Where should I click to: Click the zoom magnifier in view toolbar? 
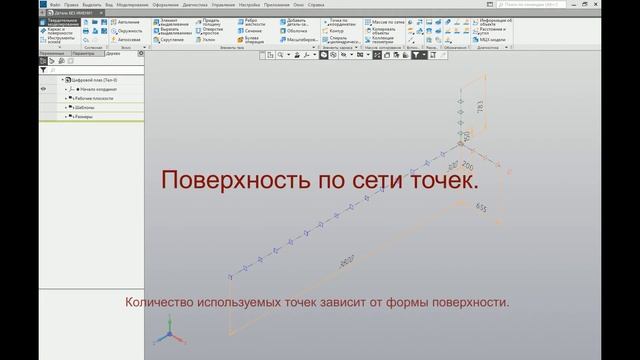coord(280,55)
